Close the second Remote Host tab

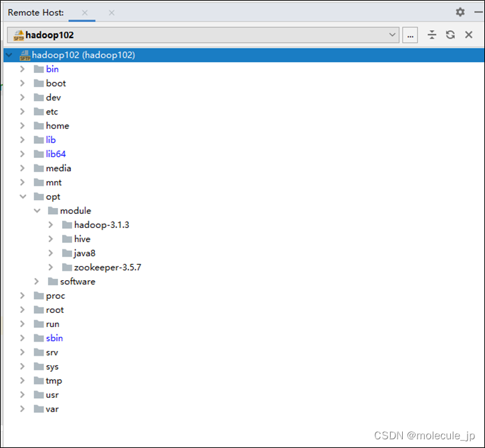(112, 13)
